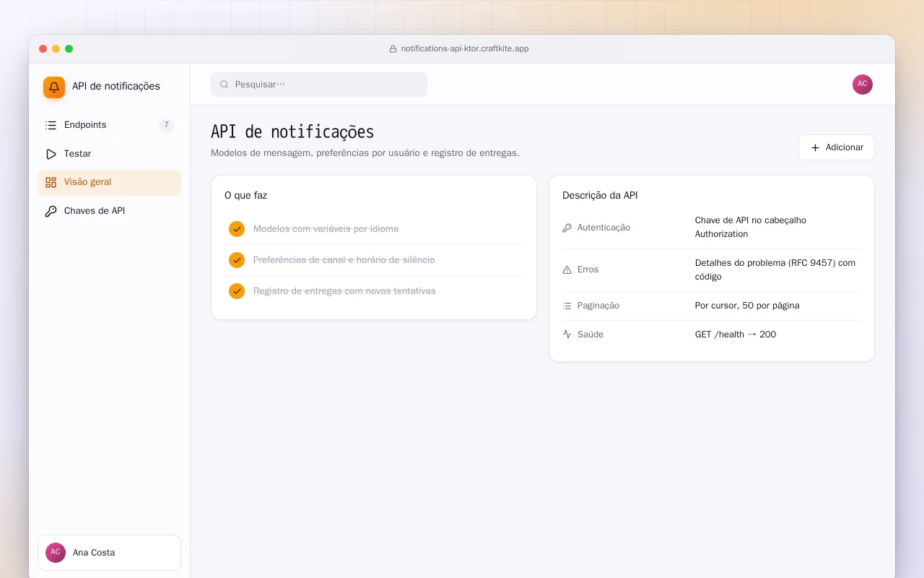Uncheck 'Registro de entregas com novas tentativas'
924x578 pixels.
237,291
